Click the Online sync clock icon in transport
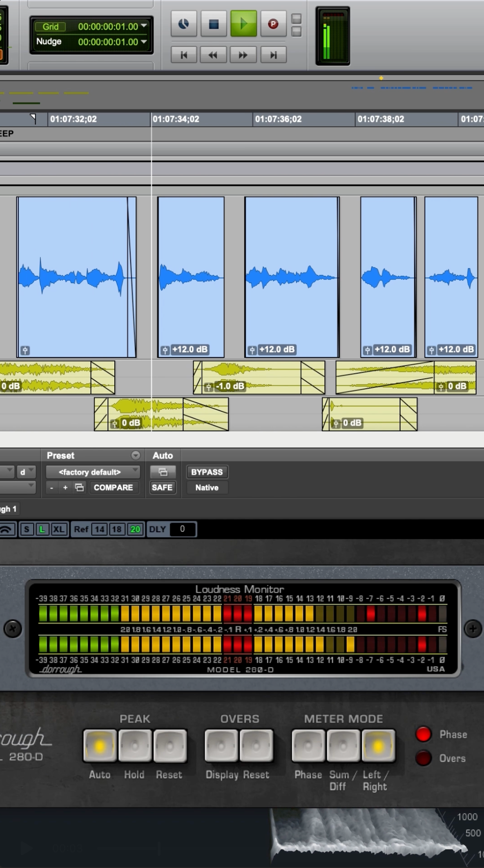This screenshot has height=868, width=484. coord(184,24)
